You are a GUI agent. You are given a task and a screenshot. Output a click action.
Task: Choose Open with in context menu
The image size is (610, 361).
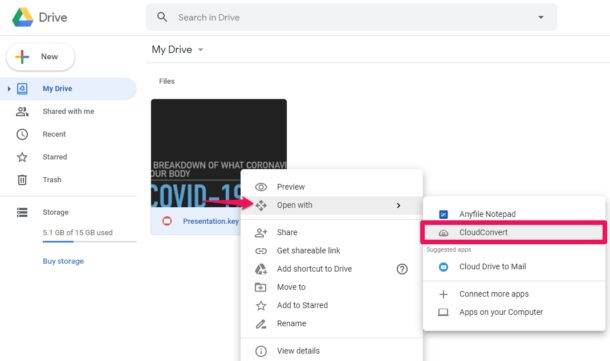click(331, 205)
